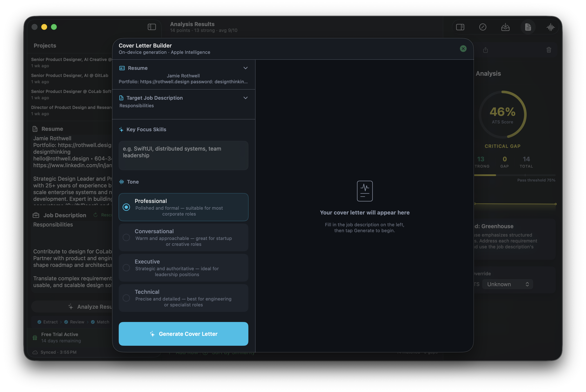Click the 14 TOTAL stat
This screenshot has height=392, width=586.
[526, 162]
